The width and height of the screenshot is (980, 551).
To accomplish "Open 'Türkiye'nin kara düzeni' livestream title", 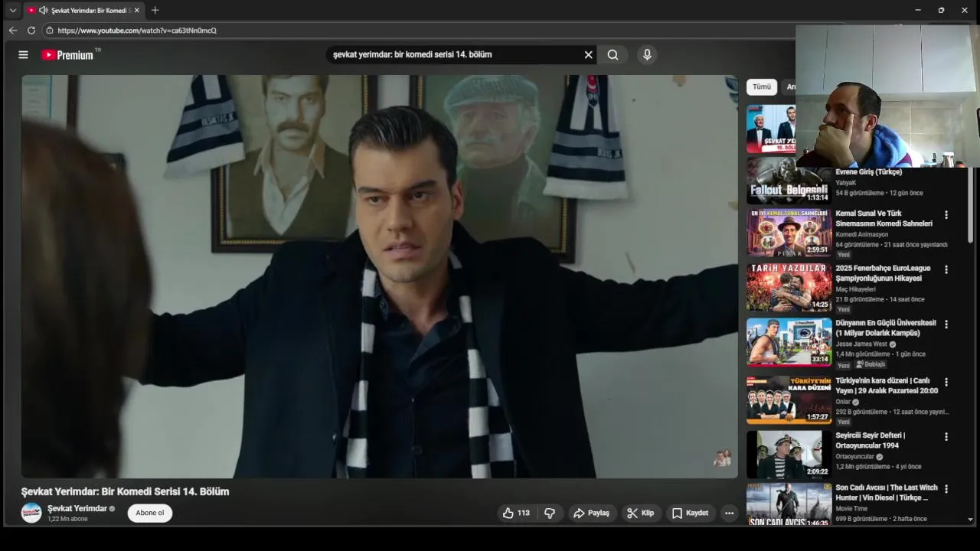I will coord(887,386).
